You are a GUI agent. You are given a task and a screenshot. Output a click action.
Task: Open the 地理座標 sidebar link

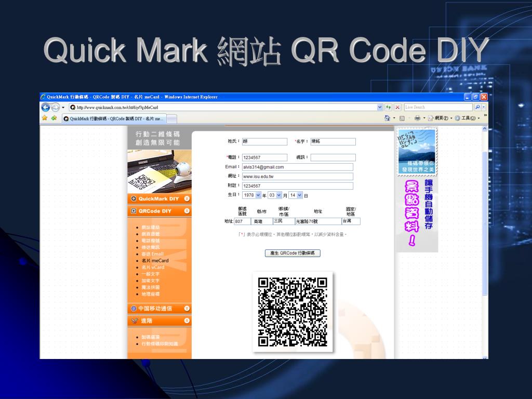[150, 294]
